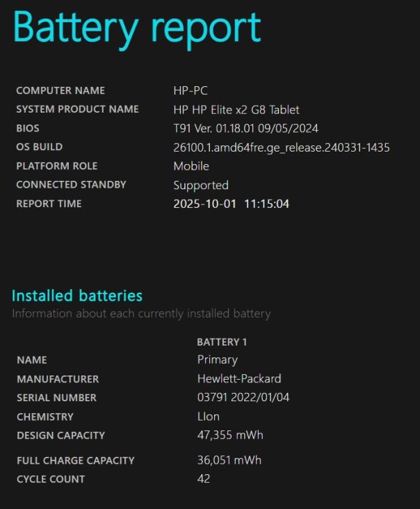420x509 pixels.
Task: Click the 36,051 mWh full charge capacity
Action: [x=229, y=460]
